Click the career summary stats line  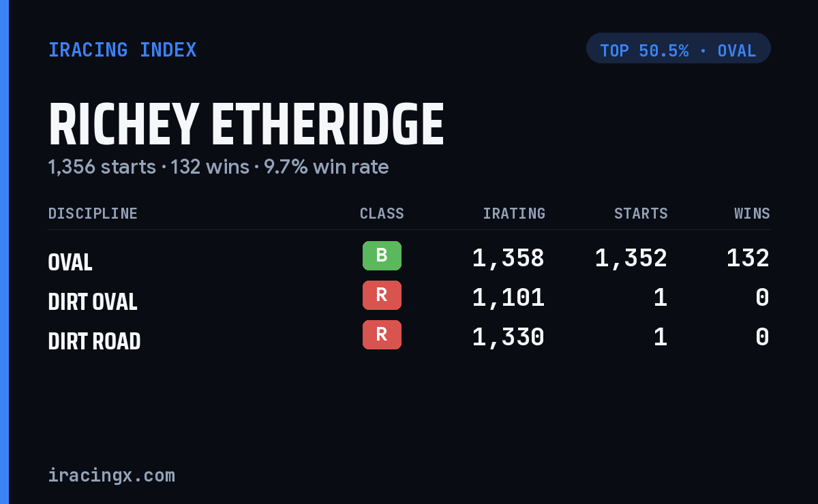218,167
